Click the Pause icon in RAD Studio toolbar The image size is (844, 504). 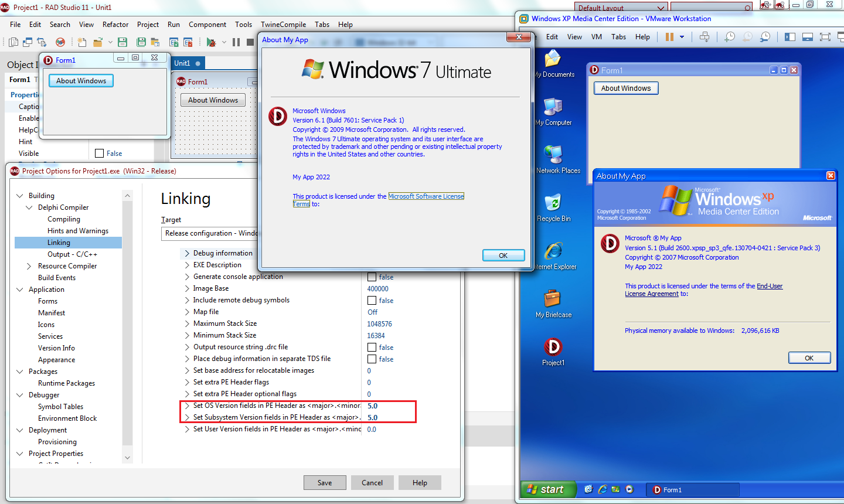coord(236,42)
